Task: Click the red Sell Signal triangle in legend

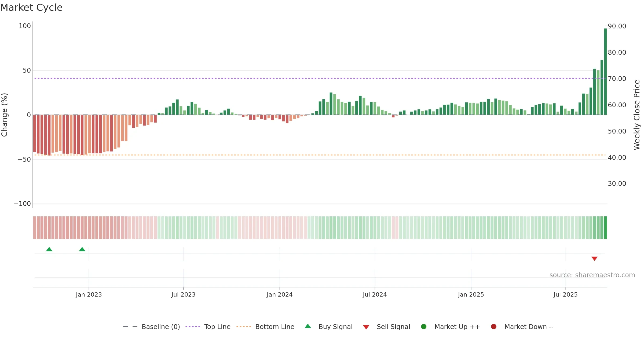Action: click(x=366, y=327)
